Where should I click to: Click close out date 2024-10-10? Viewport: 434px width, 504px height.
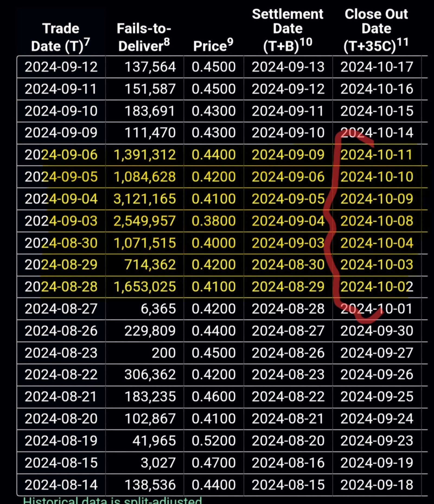tap(377, 177)
